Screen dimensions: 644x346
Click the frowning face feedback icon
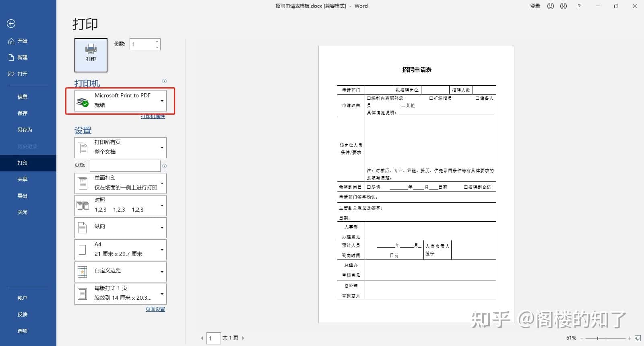(x=563, y=6)
